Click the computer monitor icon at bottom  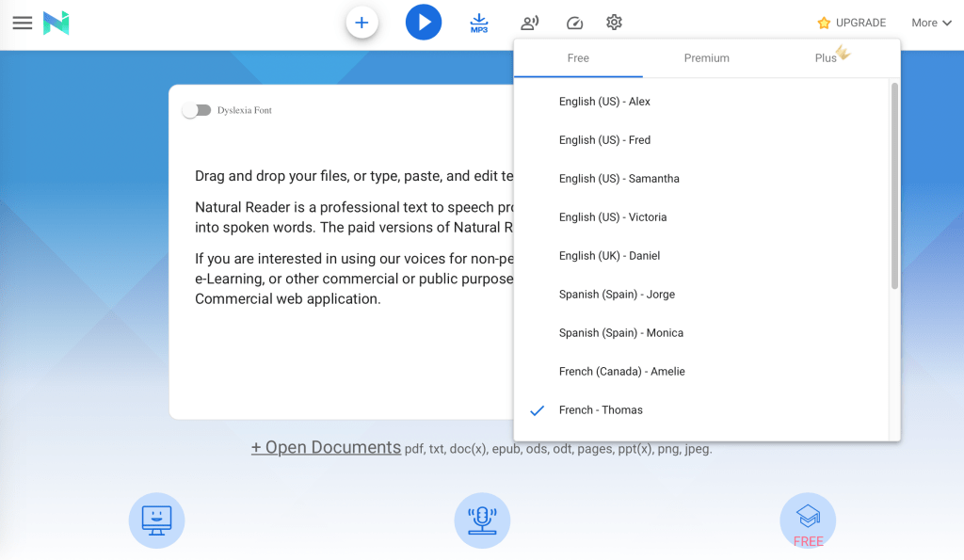click(x=156, y=520)
